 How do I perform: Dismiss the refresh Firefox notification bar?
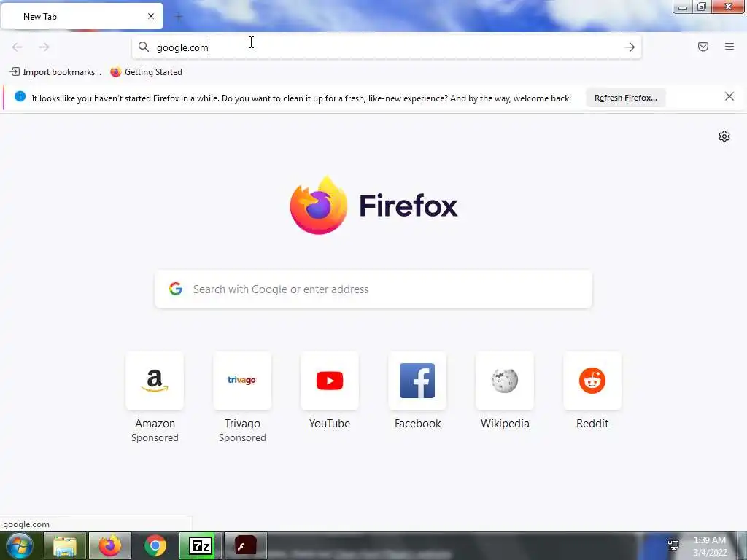point(729,97)
